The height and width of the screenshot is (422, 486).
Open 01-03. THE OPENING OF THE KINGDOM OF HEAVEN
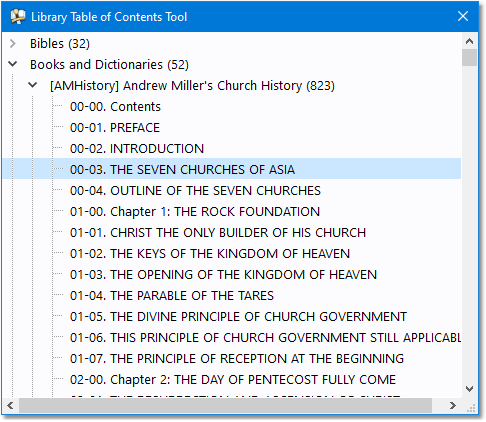(x=223, y=275)
